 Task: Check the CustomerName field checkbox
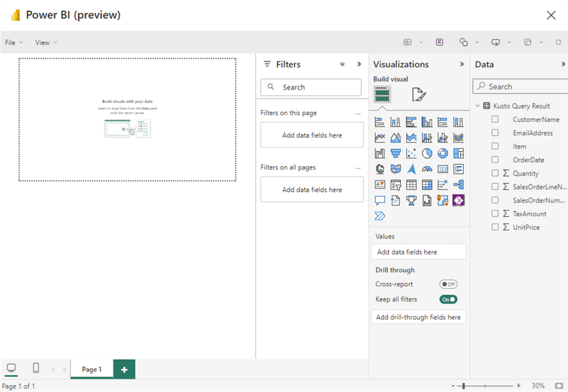coord(495,119)
